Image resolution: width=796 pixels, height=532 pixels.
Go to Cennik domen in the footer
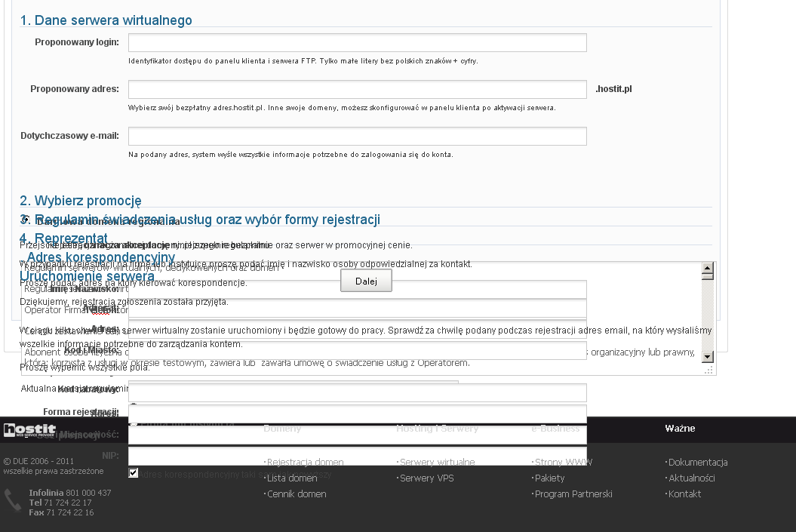297,494
